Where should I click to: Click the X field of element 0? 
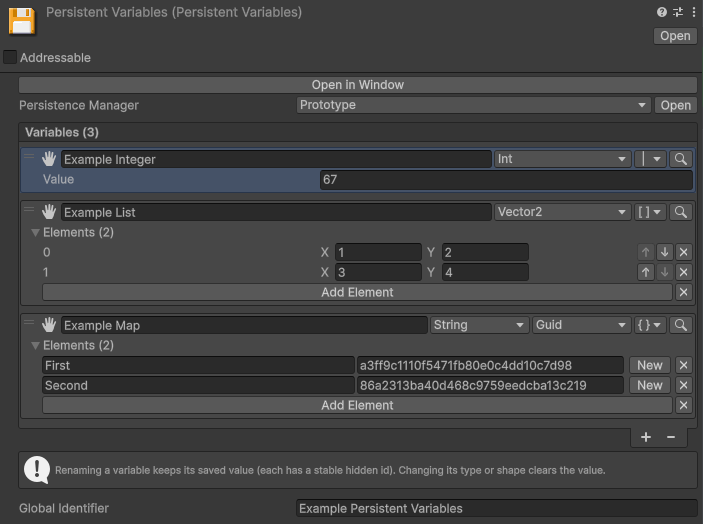click(x=378, y=252)
